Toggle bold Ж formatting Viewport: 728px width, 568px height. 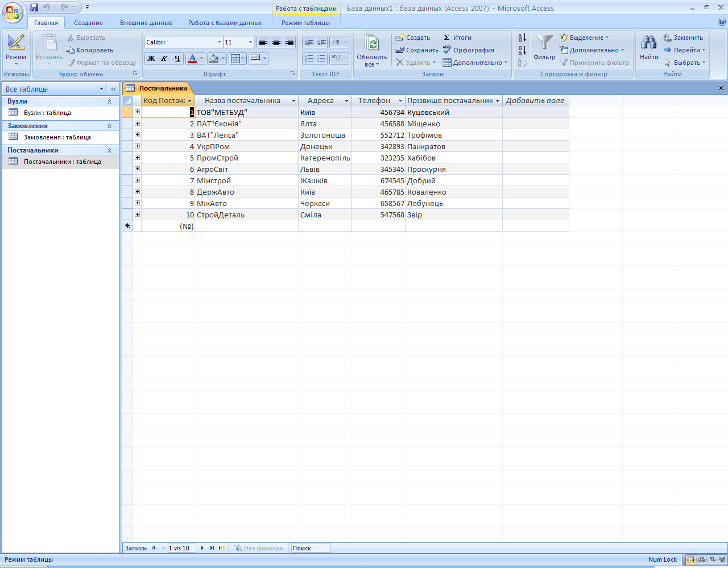click(x=151, y=58)
